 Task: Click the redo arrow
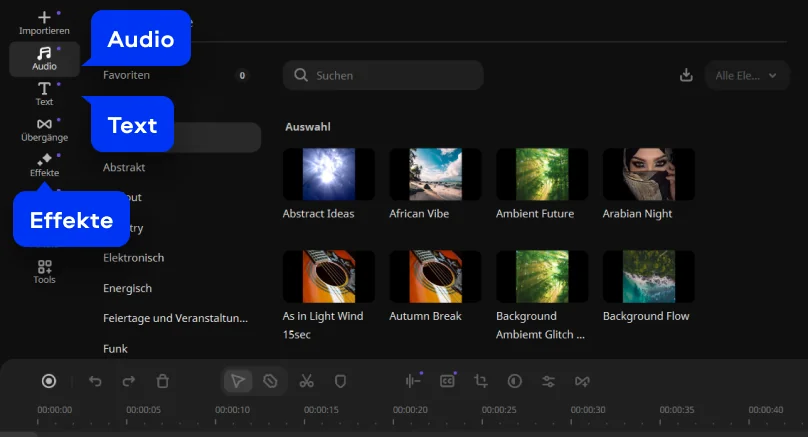(129, 381)
